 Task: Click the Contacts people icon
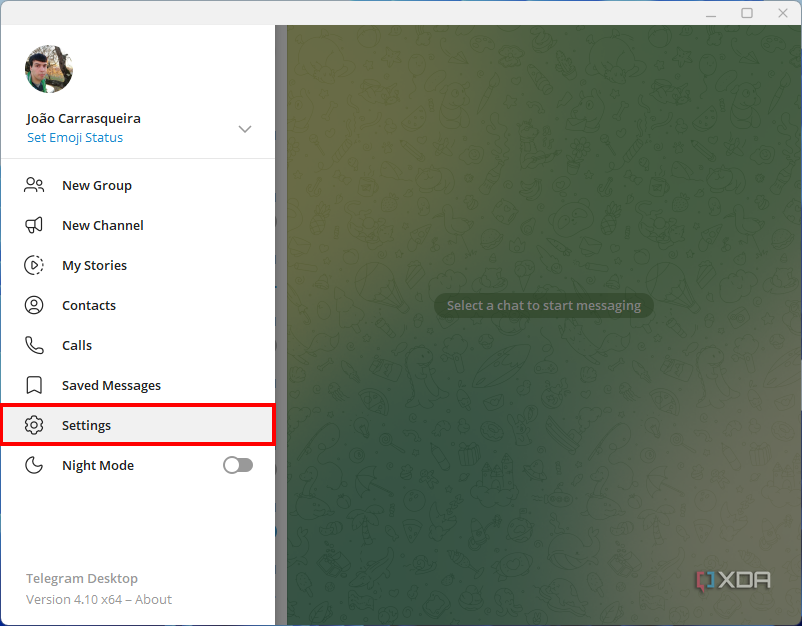[33, 305]
